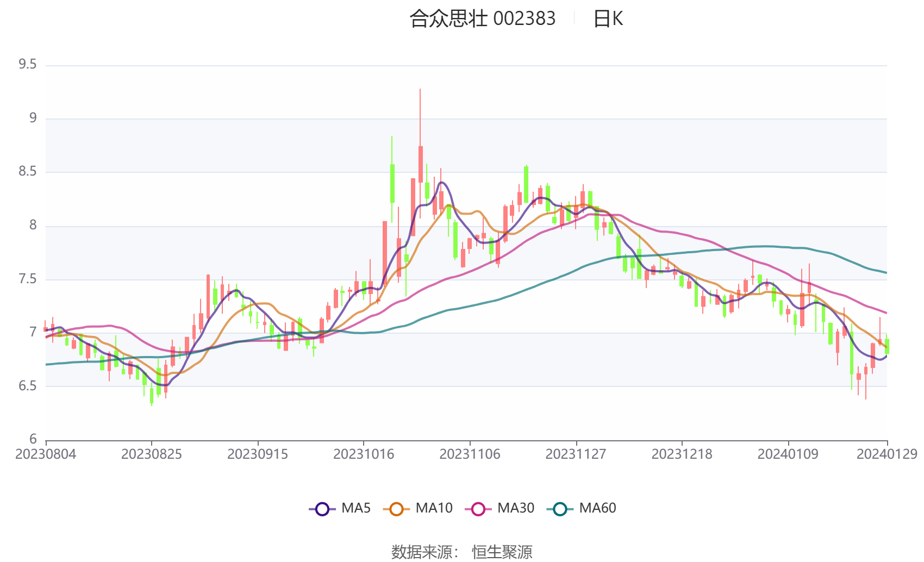924x562 pixels.
Task: Click the chart title 合众思壮 002383
Action: [483, 18]
